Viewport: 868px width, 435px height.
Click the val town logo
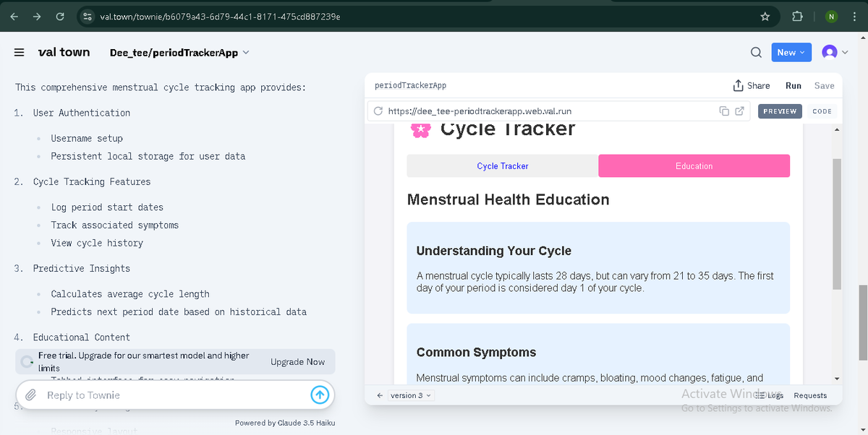pyautogui.click(x=64, y=52)
